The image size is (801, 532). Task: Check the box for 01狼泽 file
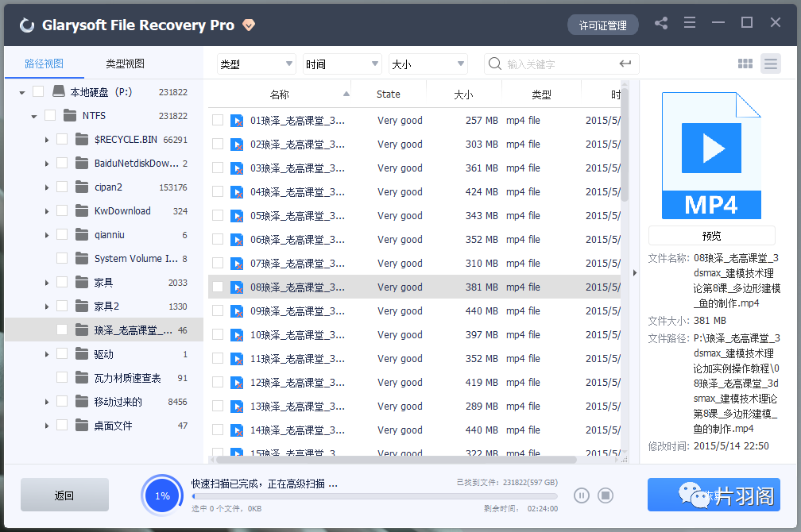[218, 120]
